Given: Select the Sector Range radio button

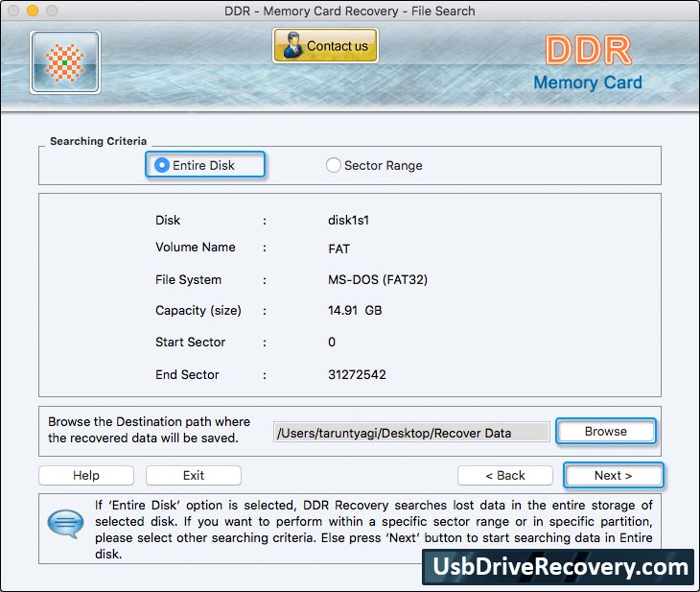Looking at the screenshot, I should click(333, 165).
